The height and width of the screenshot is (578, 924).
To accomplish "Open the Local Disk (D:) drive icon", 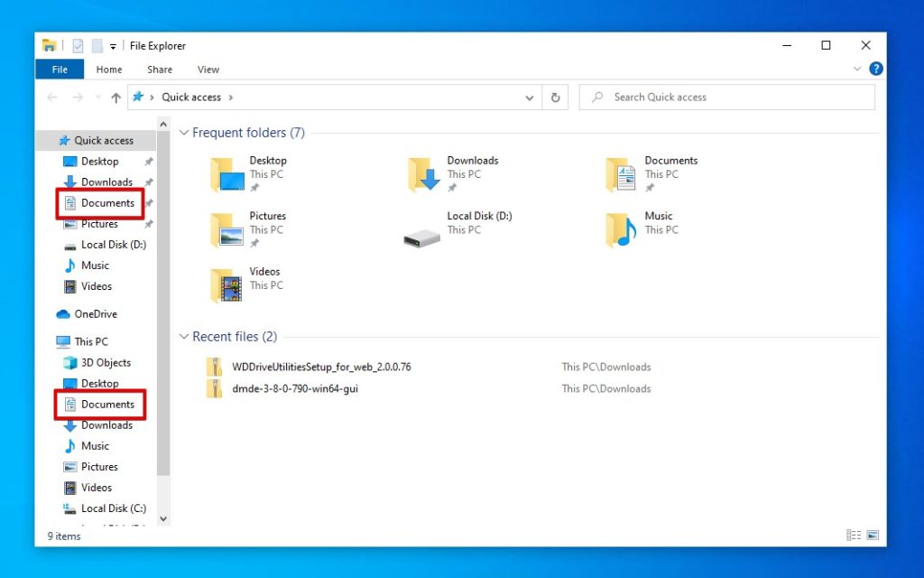I will [422, 238].
